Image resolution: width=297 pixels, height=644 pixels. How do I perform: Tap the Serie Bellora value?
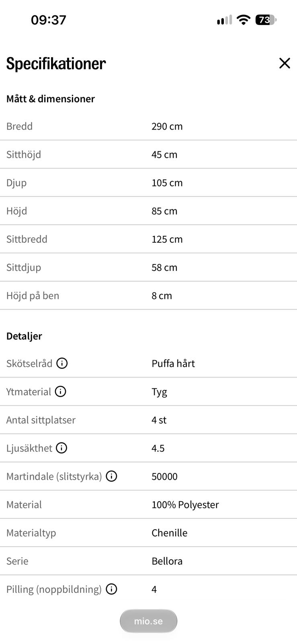167,561
